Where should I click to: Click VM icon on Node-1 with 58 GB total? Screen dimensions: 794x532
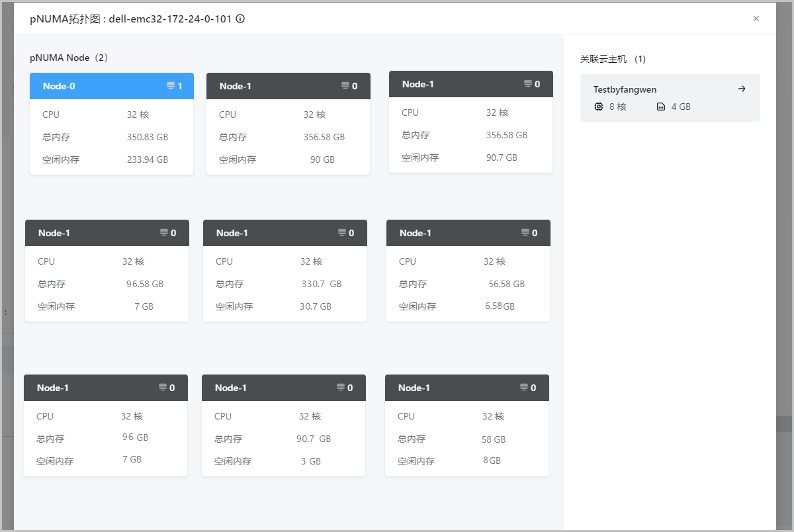pyautogui.click(x=523, y=388)
